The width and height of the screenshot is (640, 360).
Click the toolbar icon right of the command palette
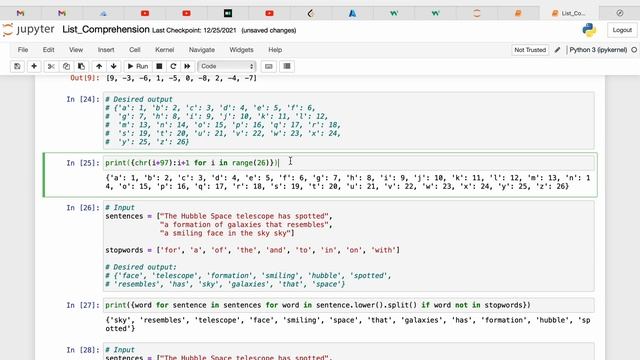point(287,66)
